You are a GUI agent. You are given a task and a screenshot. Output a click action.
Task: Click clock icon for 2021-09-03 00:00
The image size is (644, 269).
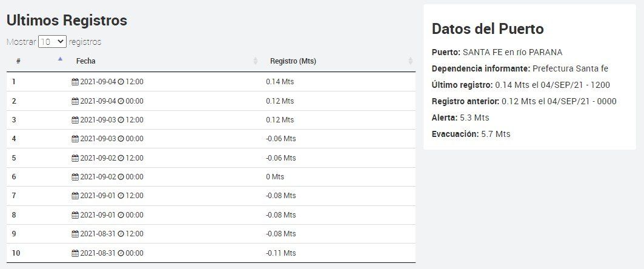121,139
